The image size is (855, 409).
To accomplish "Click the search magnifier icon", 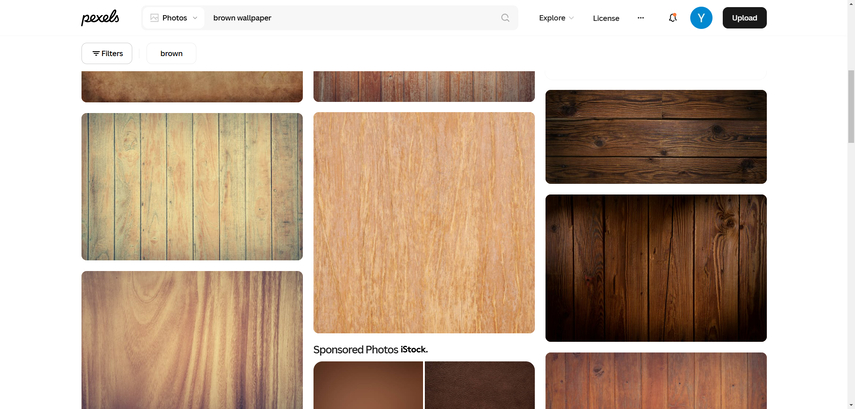I will point(505,18).
